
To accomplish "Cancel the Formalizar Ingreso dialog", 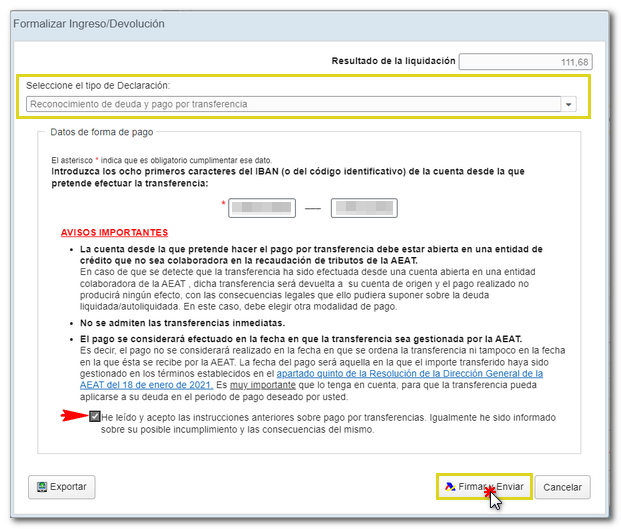I will pos(562,487).
